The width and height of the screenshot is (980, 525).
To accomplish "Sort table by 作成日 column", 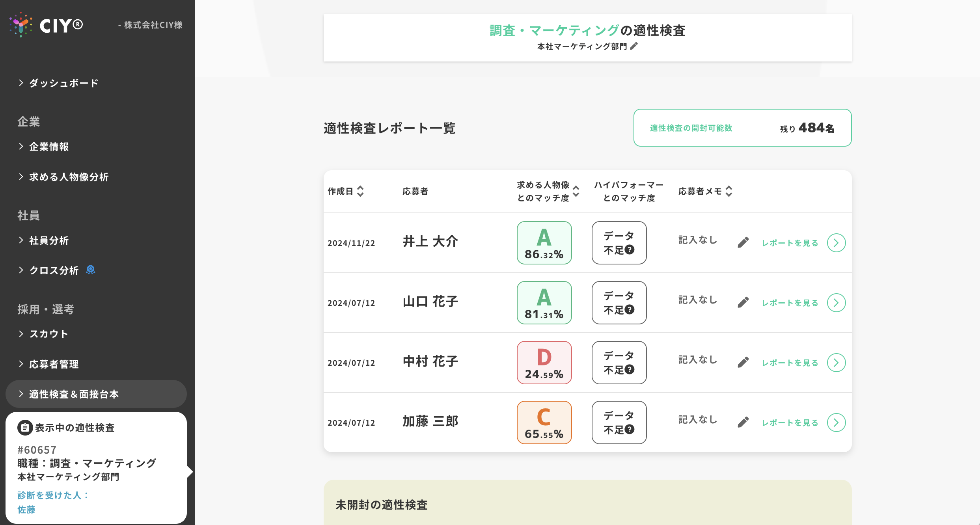I will [x=360, y=191].
